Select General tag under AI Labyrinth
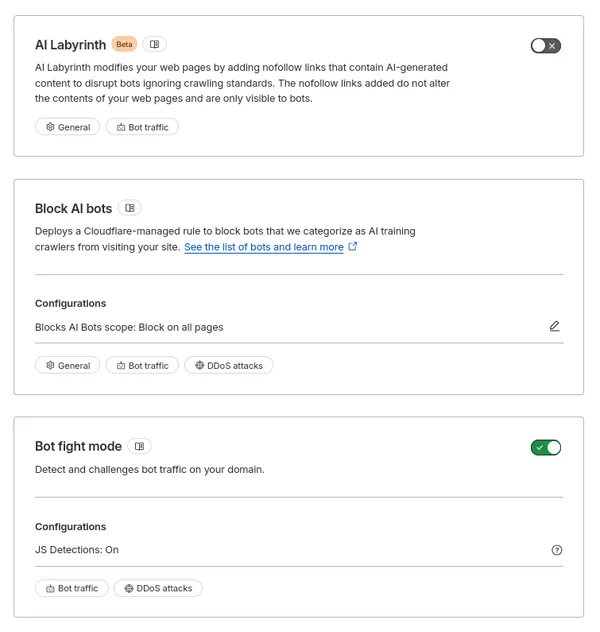Image resolution: width=600 pixels, height=632 pixels. [67, 127]
